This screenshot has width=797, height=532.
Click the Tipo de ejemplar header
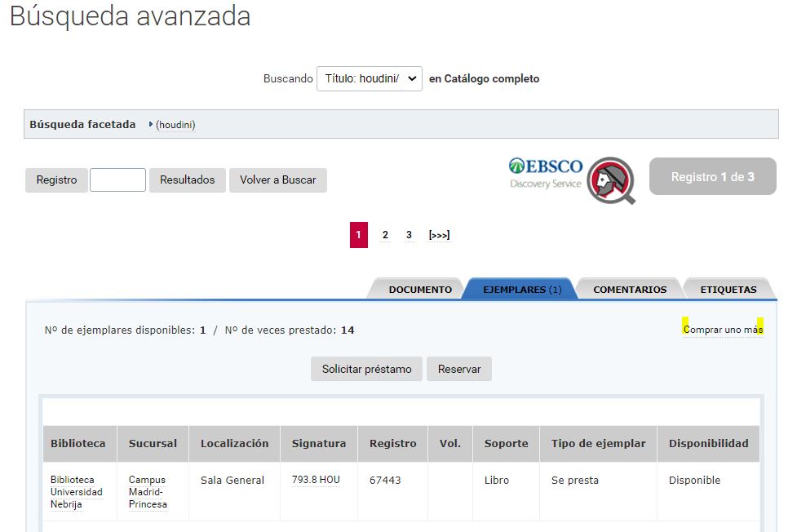(598, 444)
